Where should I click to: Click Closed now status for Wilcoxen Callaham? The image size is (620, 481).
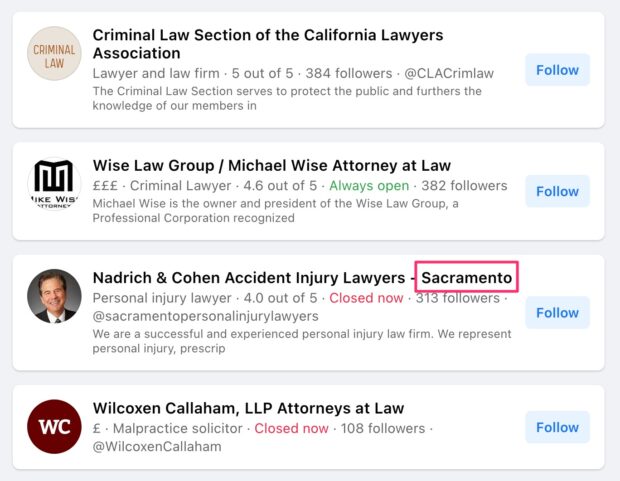pyautogui.click(x=291, y=428)
